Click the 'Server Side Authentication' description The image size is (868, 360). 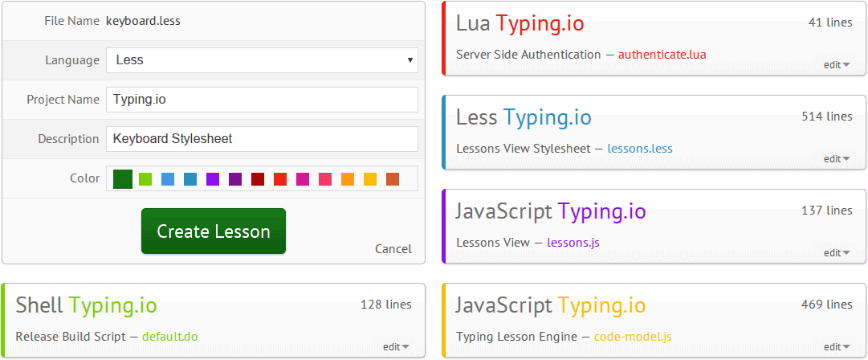coord(528,55)
